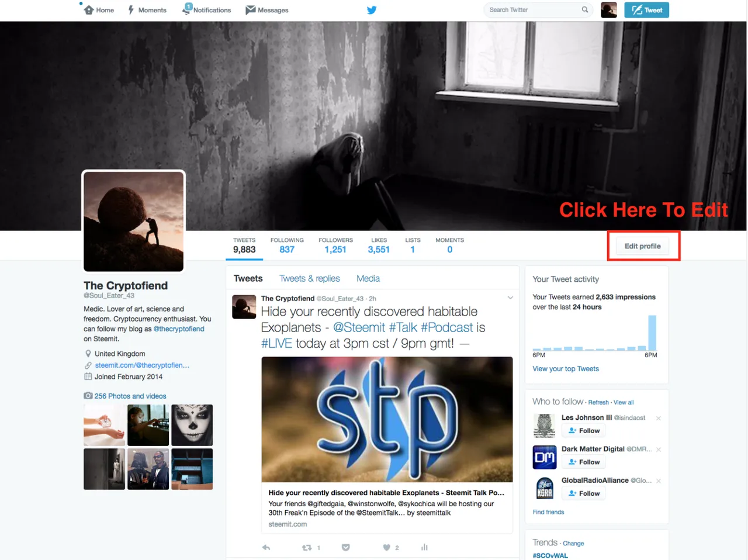The width and height of the screenshot is (748, 560).
Task: Click the Edit profile button
Action: [x=643, y=246]
